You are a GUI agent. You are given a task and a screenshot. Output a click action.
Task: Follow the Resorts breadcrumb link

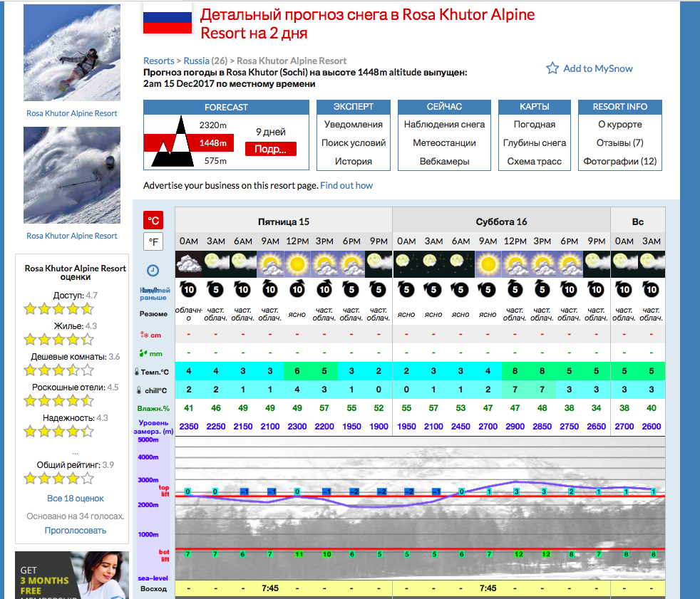(158, 61)
